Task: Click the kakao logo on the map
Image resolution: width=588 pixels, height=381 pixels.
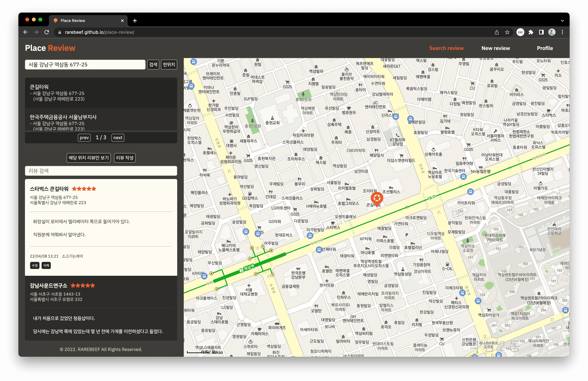Action: (217, 352)
